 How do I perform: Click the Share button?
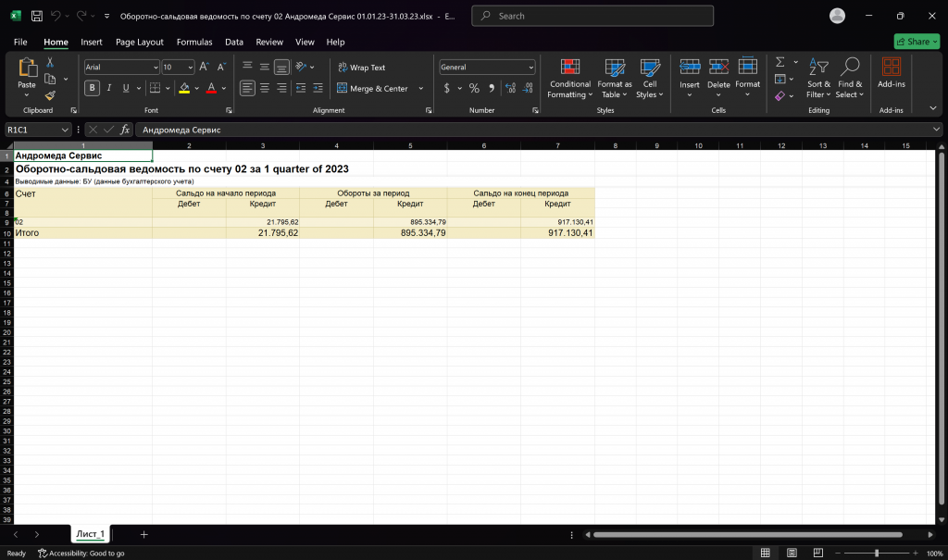pyautogui.click(x=917, y=41)
